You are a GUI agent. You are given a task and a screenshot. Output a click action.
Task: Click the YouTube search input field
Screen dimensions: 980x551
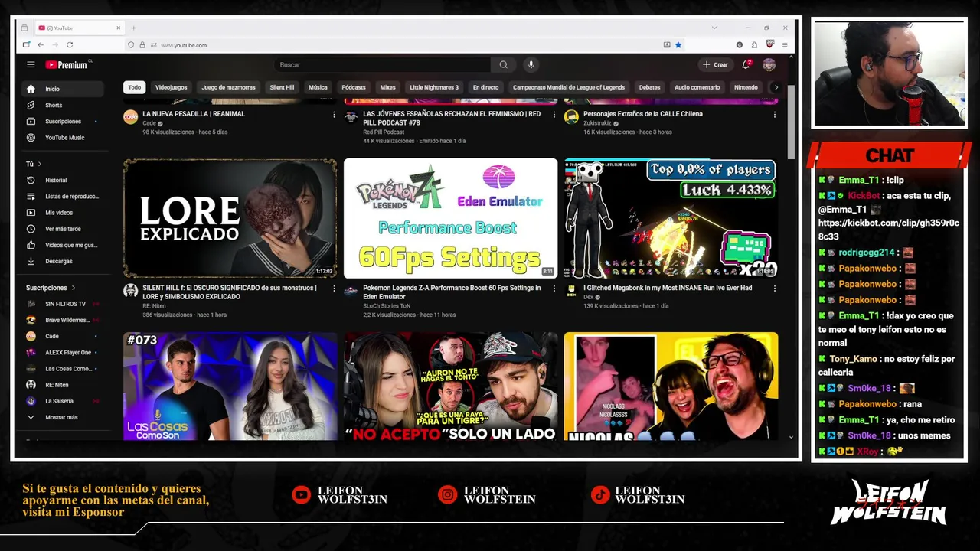click(383, 65)
